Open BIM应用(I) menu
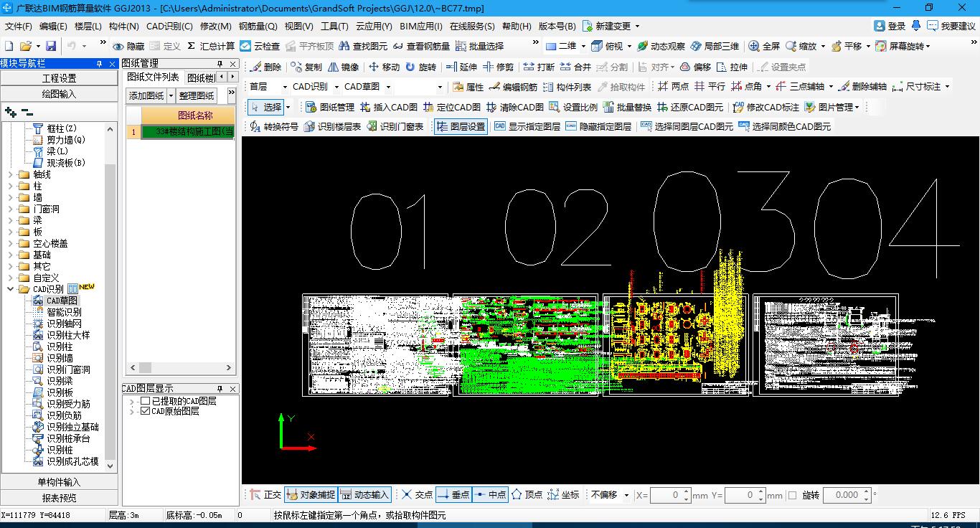The height and width of the screenshot is (528, 980). (421, 26)
